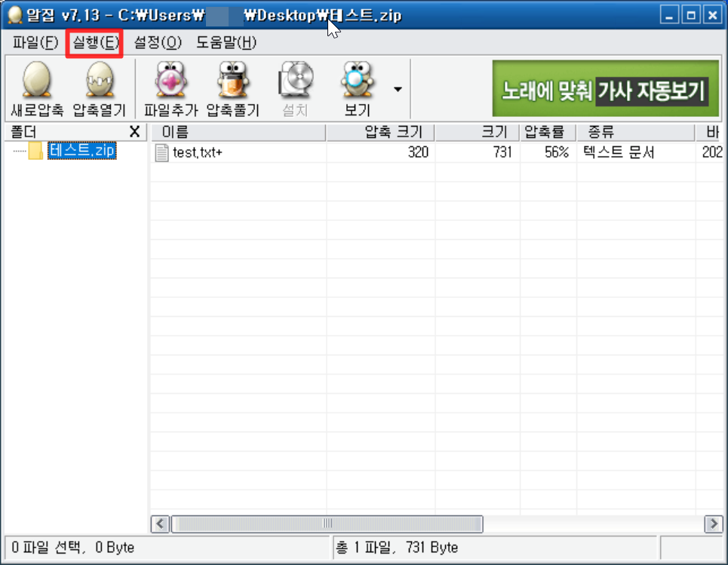
Task: Open the 보기 viewer icon
Action: point(357,80)
